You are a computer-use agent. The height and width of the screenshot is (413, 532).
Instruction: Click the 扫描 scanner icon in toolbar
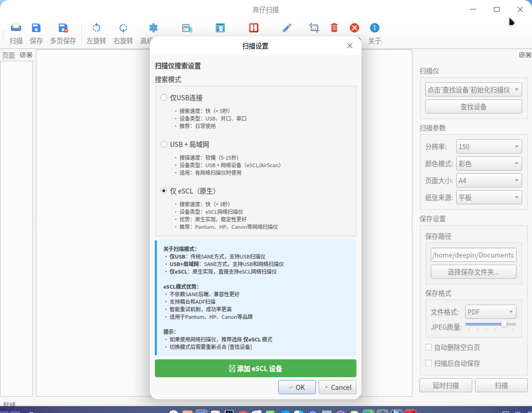click(x=16, y=28)
